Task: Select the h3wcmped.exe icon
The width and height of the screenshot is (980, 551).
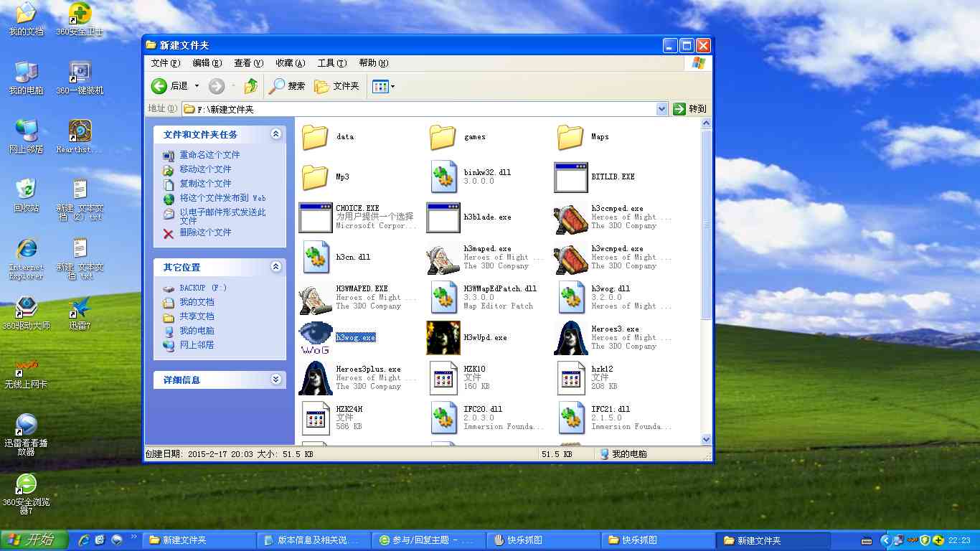Action: point(571,258)
